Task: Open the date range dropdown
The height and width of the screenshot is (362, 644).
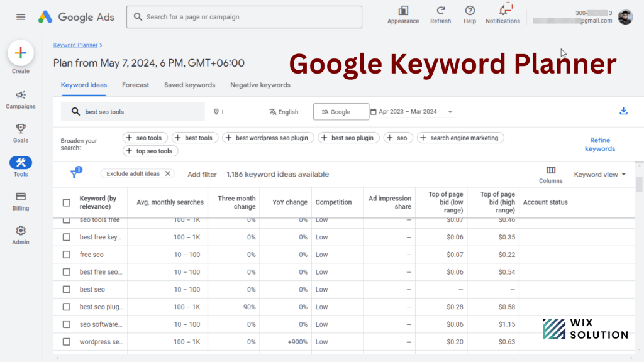Action: pos(413,112)
